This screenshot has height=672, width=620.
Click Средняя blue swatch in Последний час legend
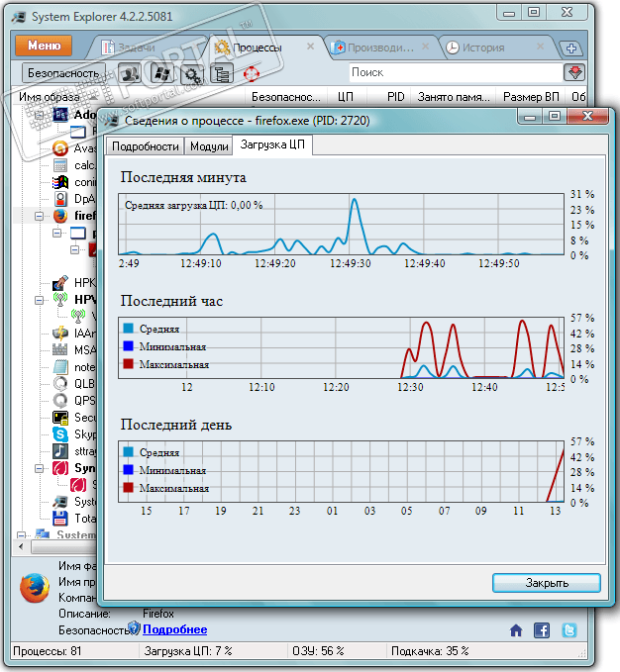click(128, 329)
